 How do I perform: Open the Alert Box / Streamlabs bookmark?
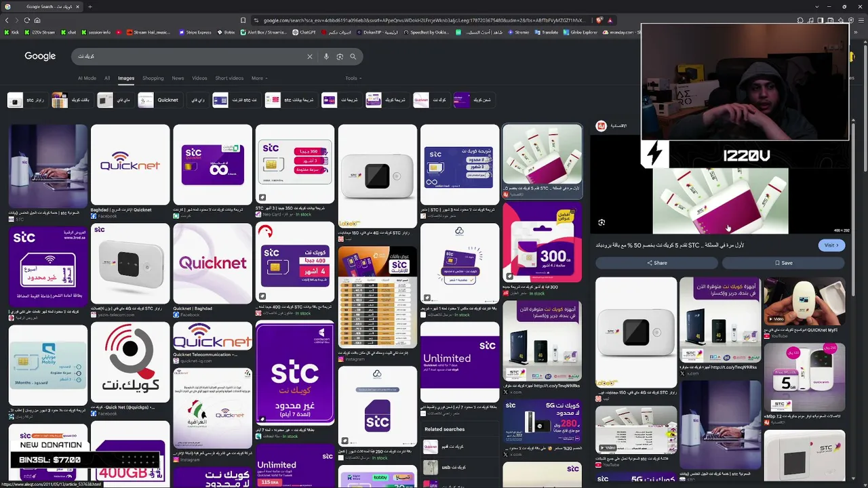pyautogui.click(x=264, y=32)
